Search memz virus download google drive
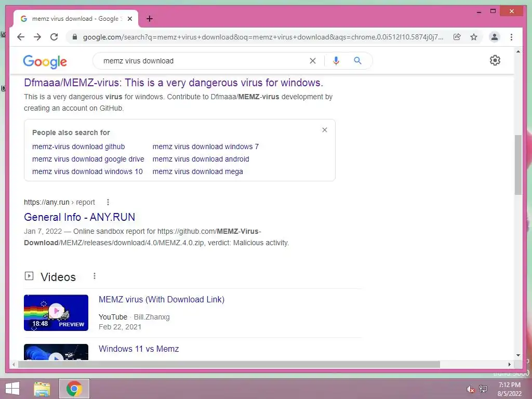Image resolution: width=532 pixels, height=399 pixels. click(x=88, y=159)
